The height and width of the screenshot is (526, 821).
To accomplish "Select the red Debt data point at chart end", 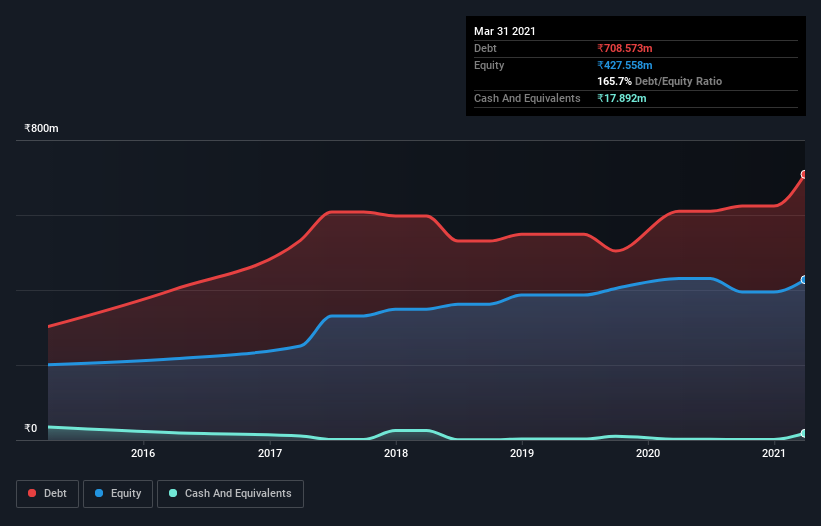I will (804, 174).
